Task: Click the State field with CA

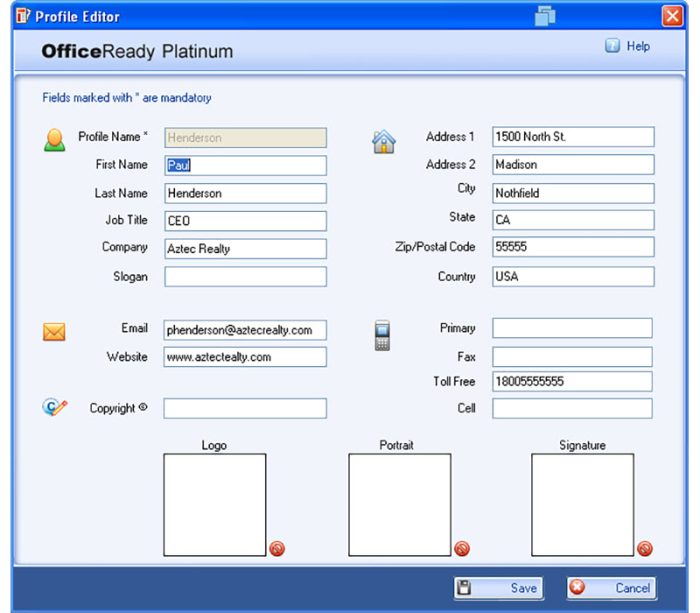Action: coord(573,220)
